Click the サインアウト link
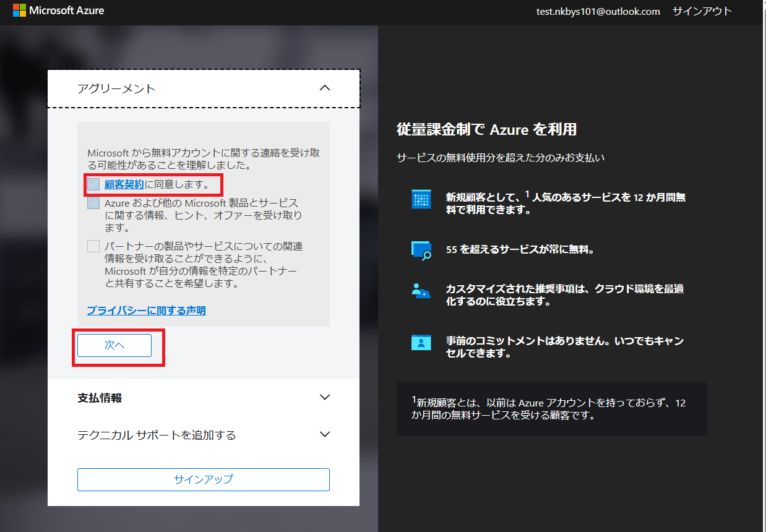 click(x=702, y=11)
